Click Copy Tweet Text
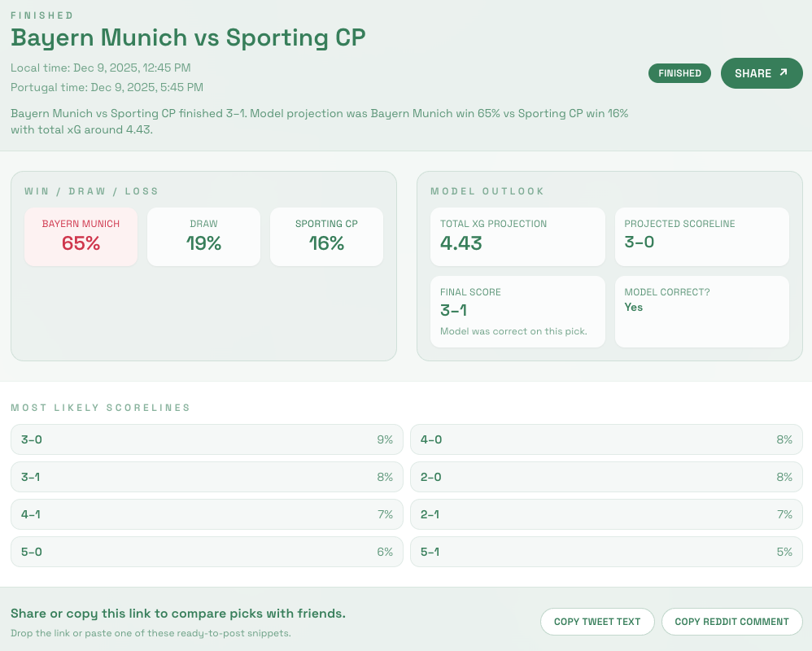 pyautogui.click(x=597, y=621)
